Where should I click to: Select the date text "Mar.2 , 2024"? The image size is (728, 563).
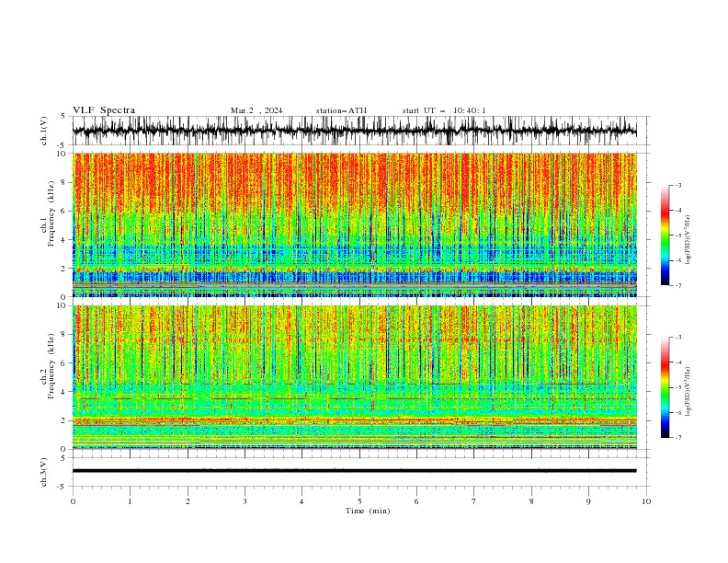click(256, 110)
